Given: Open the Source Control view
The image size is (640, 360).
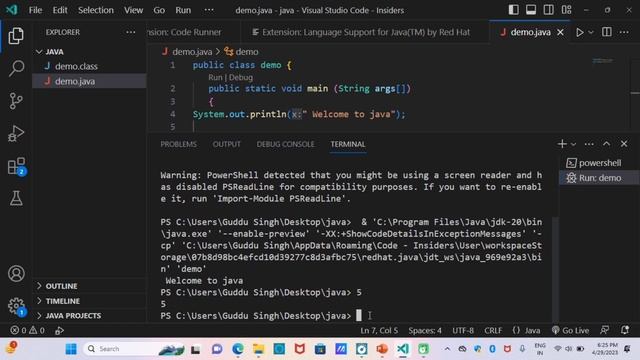Looking at the screenshot, I should point(16,101).
